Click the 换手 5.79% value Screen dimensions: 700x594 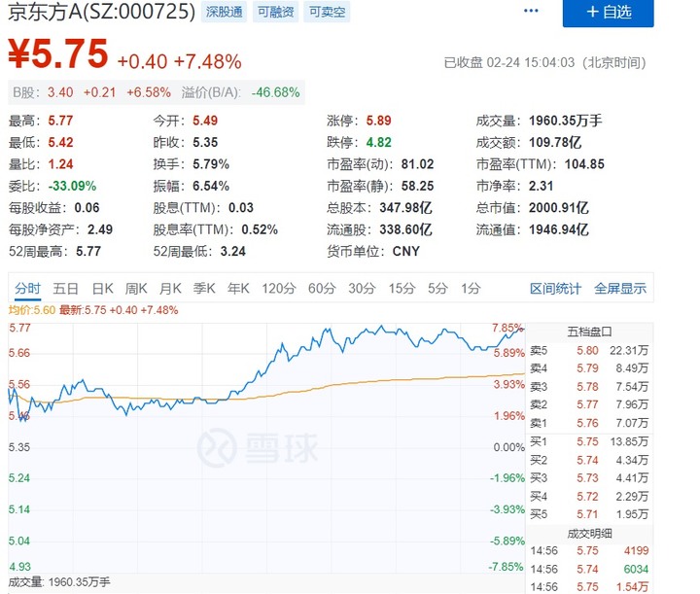point(211,164)
